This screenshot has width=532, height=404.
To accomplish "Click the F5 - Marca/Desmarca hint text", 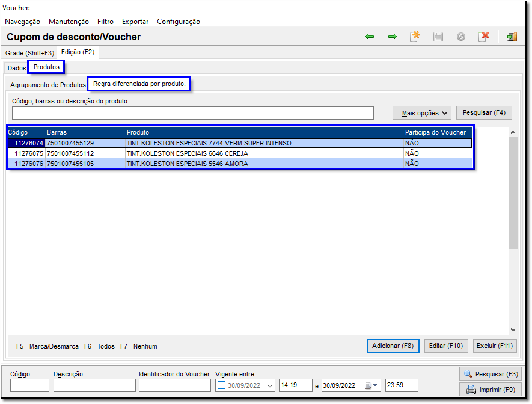I will (x=47, y=346).
